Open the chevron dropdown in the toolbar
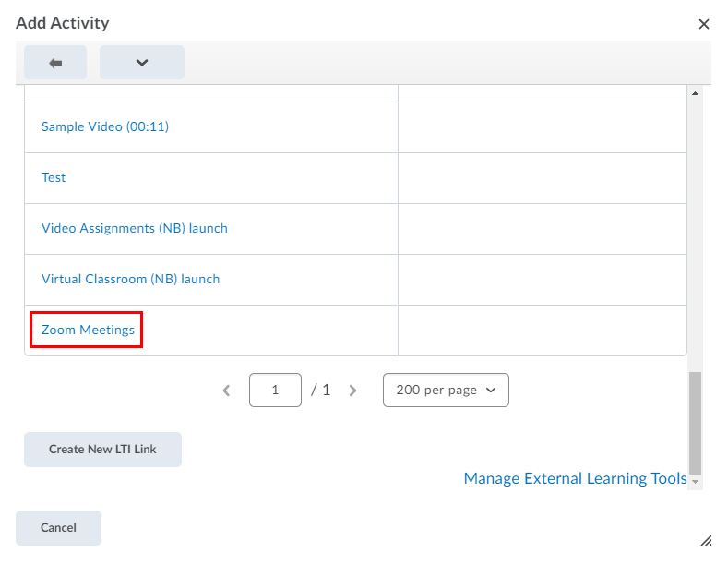This screenshot has height=565, width=728. coord(142,63)
